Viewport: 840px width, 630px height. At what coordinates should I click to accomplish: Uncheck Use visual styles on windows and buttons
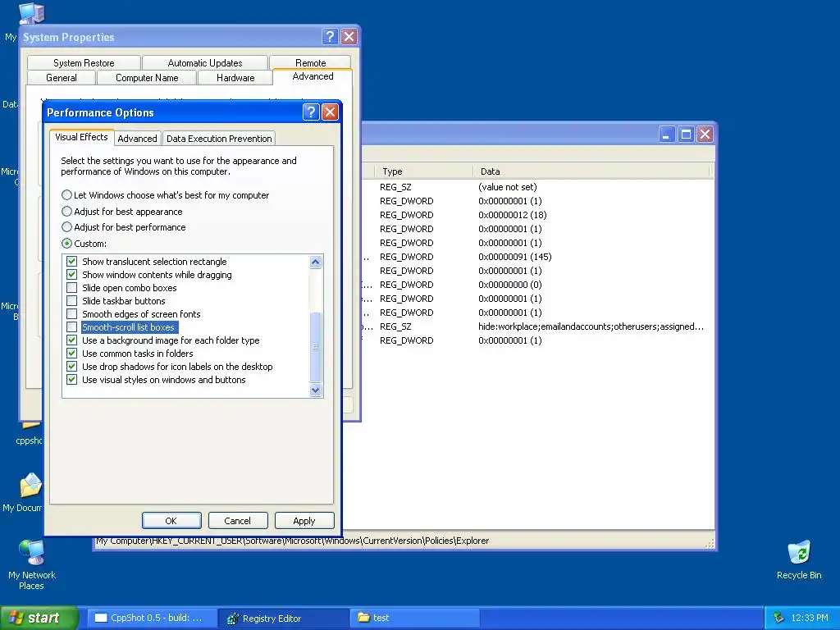[72, 379]
